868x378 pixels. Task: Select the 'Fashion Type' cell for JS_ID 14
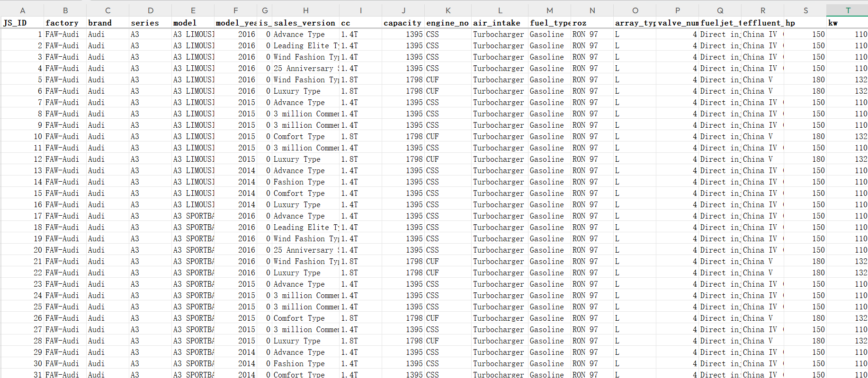(x=305, y=182)
